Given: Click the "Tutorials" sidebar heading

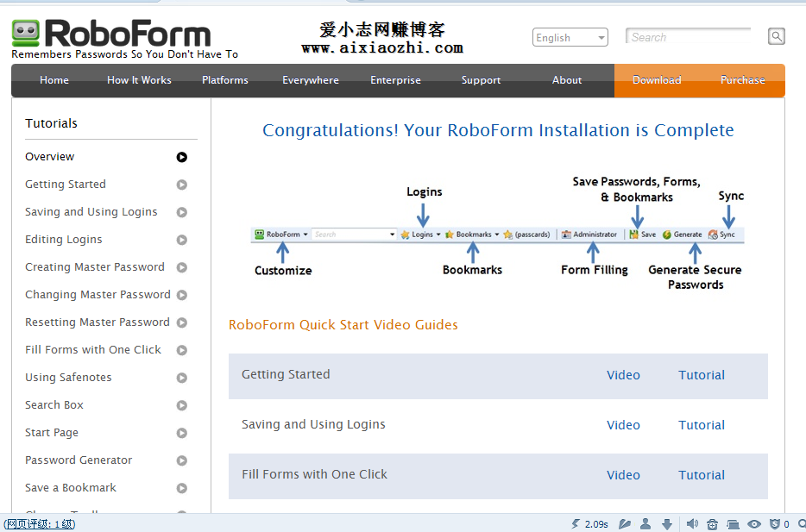Looking at the screenshot, I should tap(52, 123).
